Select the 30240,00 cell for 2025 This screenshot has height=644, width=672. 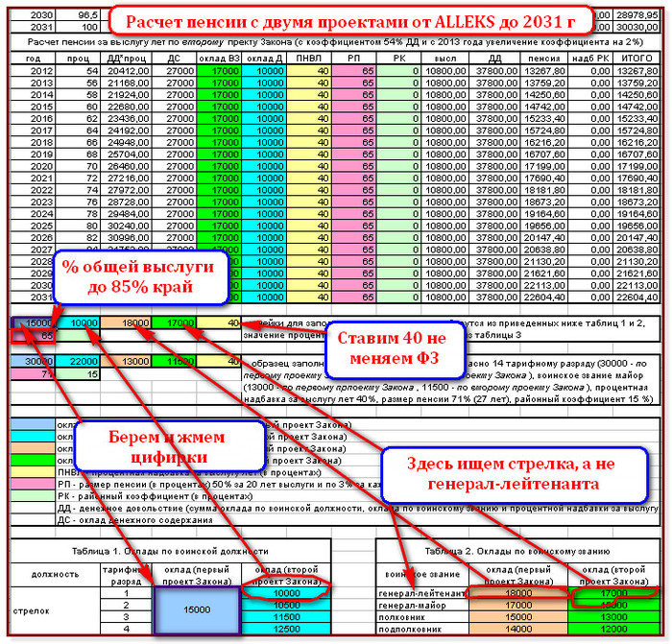pos(126,226)
